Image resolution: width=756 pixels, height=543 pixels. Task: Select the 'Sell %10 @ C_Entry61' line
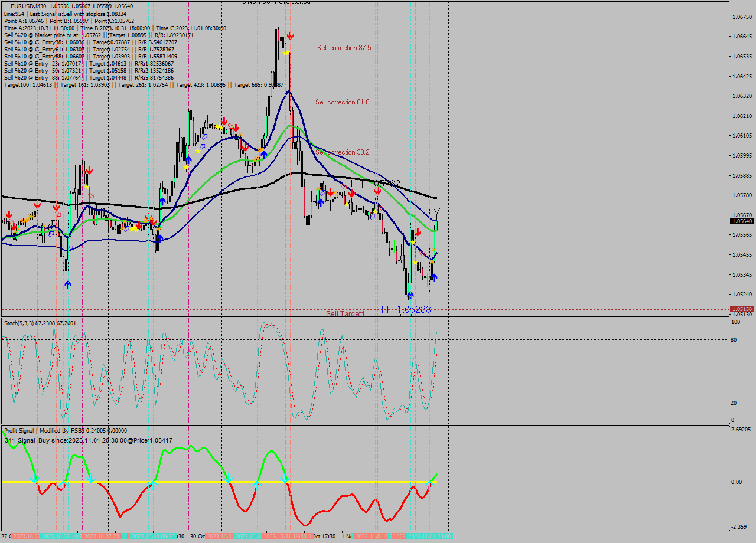click(x=89, y=49)
